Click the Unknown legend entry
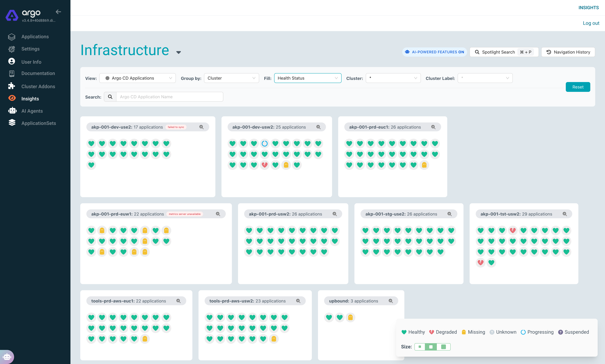The image size is (605, 364). (503, 332)
